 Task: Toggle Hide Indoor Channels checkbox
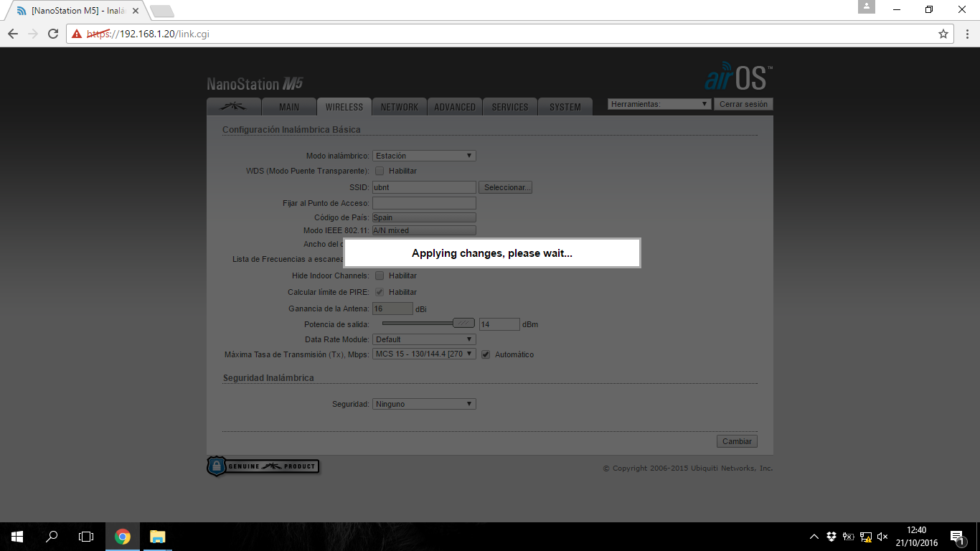point(380,275)
